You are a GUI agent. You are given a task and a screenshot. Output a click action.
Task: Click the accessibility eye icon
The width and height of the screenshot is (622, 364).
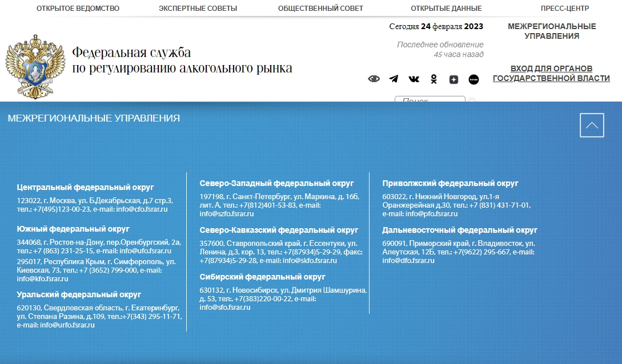tap(374, 79)
